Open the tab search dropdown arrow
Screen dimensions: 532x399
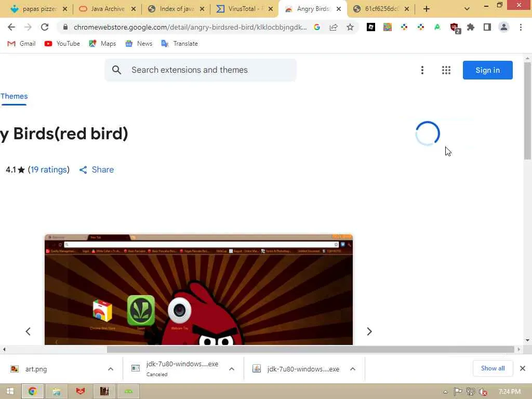pos(467,9)
